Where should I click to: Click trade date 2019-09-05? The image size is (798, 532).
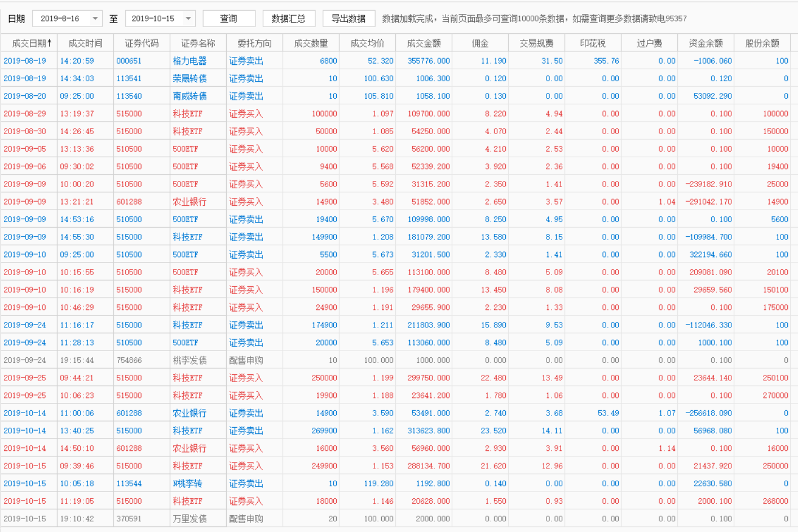pyautogui.click(x=25, y=149)
